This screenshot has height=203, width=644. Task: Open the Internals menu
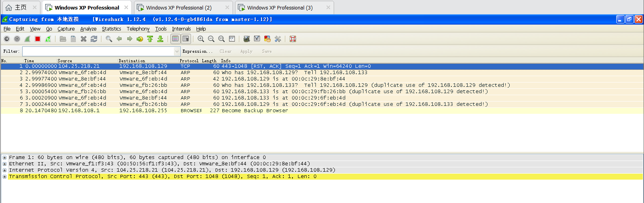pyautogui.click(x=182, y=29)
